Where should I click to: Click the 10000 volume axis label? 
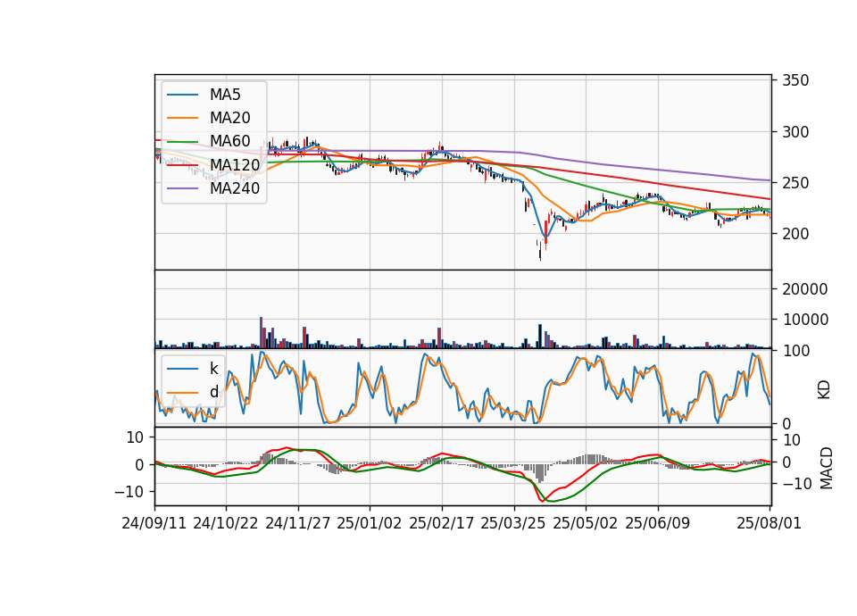804,320
